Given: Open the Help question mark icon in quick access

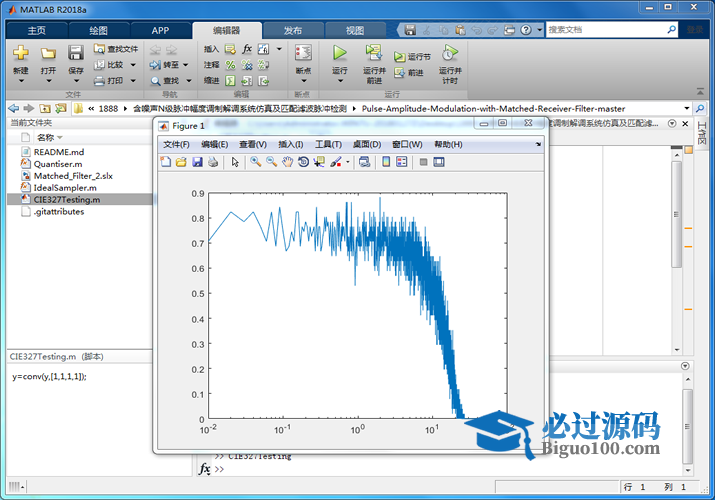Looking at the screenshot, I should coord(526,30).
